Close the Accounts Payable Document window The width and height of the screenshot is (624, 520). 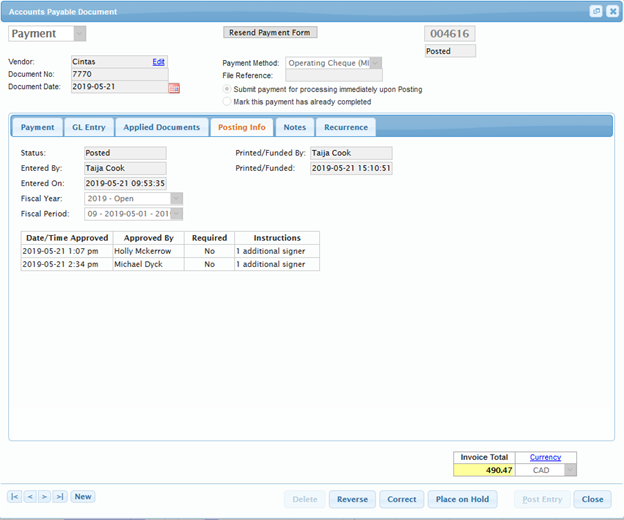pos(612,11)
